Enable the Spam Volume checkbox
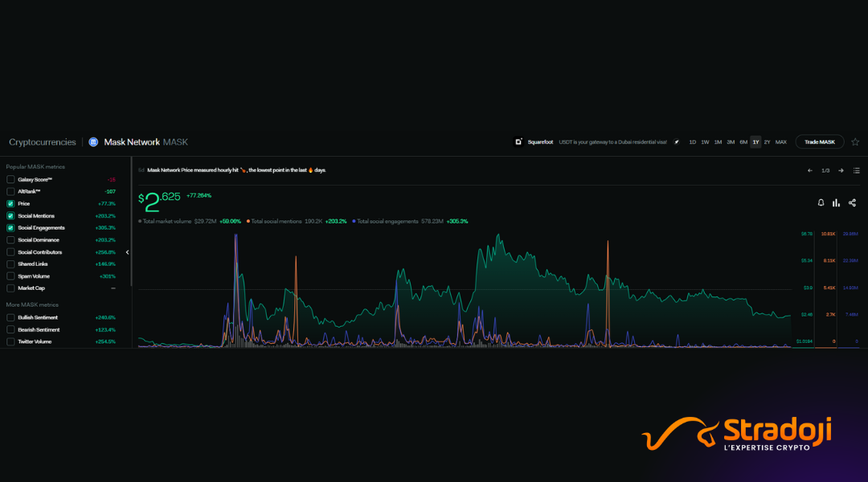Screen dimensions: 868x482 click(x=10, y=276)
